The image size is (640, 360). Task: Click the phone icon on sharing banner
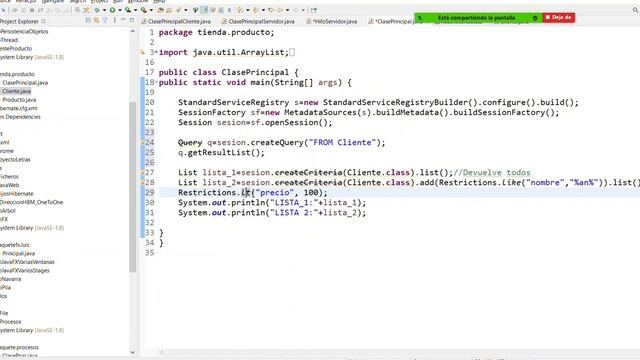(x=420, y=18)
